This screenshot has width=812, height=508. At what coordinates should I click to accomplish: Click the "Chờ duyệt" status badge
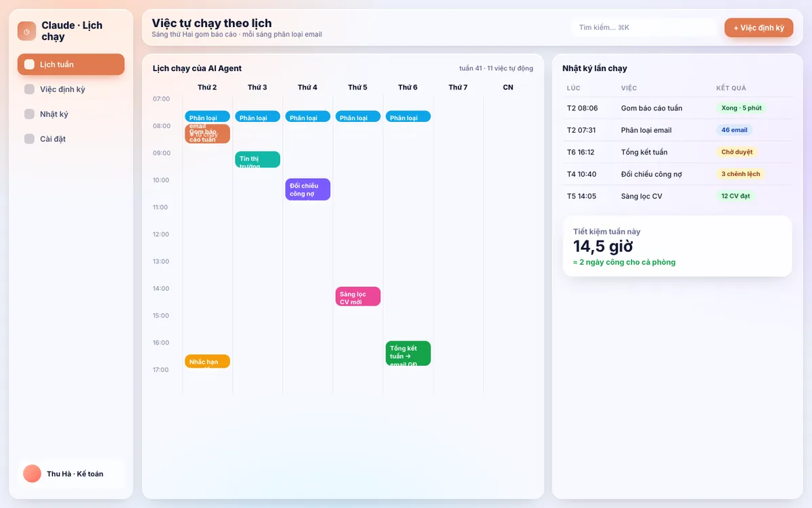point(736,152)
